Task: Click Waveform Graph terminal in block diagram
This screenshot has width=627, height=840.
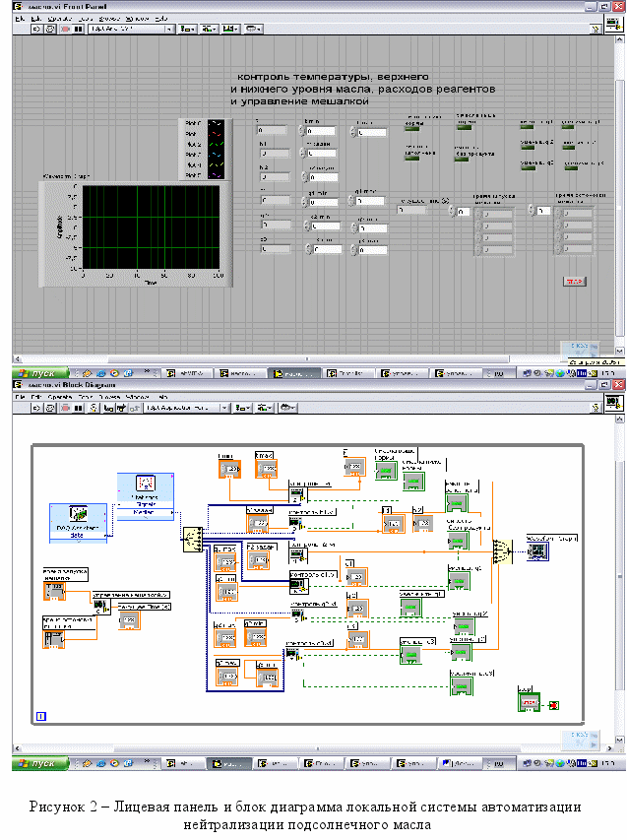Action: tap(537, 551)
